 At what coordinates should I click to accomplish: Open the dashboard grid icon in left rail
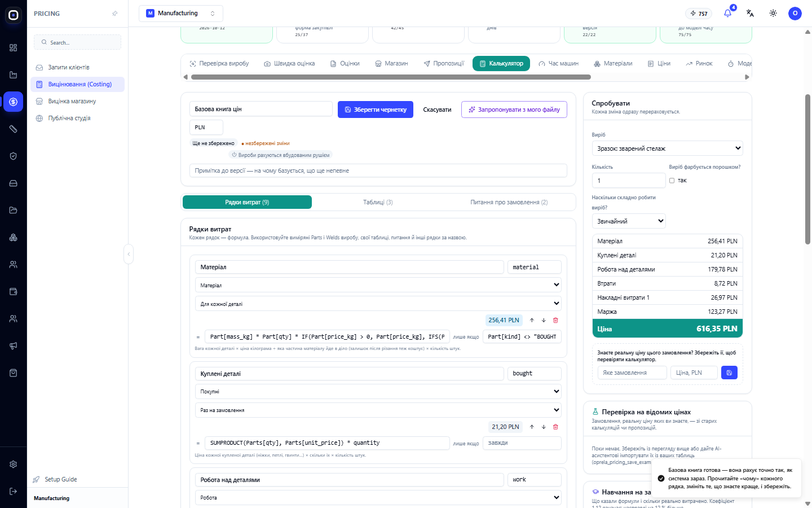pyautogui.click(x=14, y=48)
